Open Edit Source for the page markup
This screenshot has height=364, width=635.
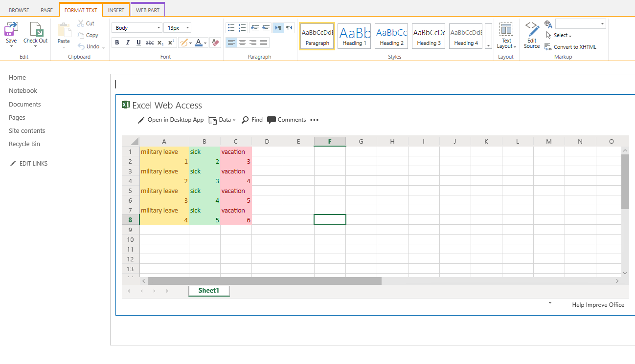pos(532,35)
